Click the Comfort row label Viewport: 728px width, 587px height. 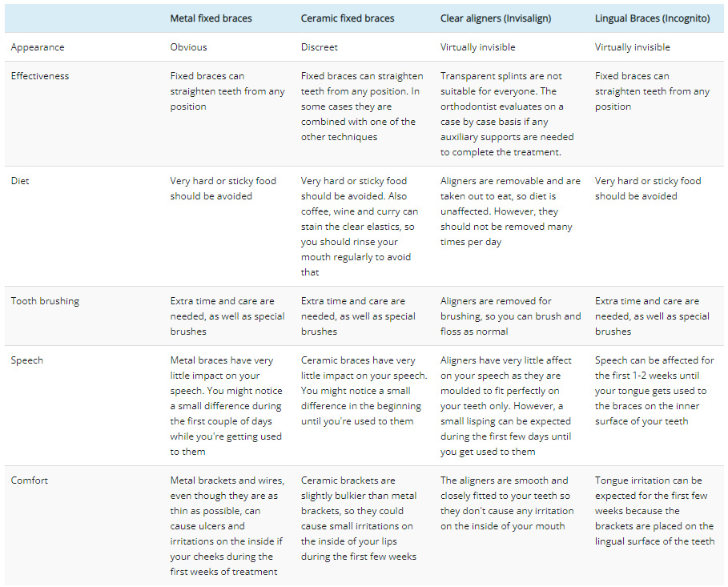[30, 480]
